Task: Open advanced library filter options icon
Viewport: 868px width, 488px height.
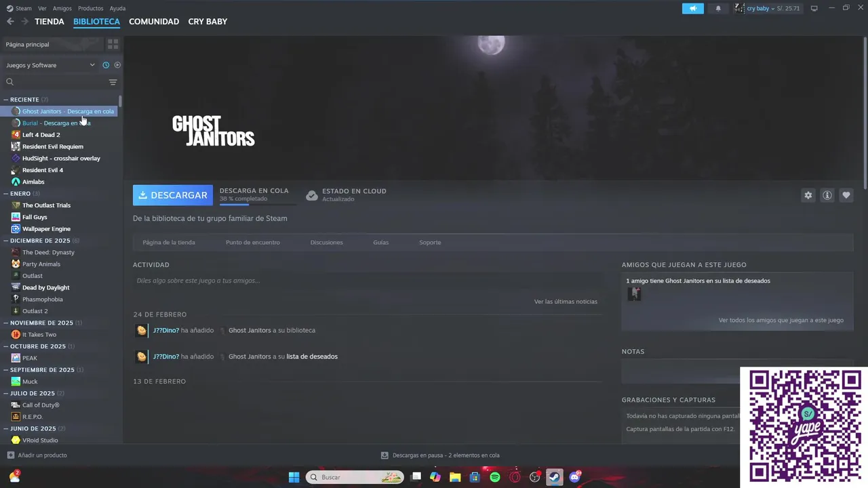Action: pos(113,82)
